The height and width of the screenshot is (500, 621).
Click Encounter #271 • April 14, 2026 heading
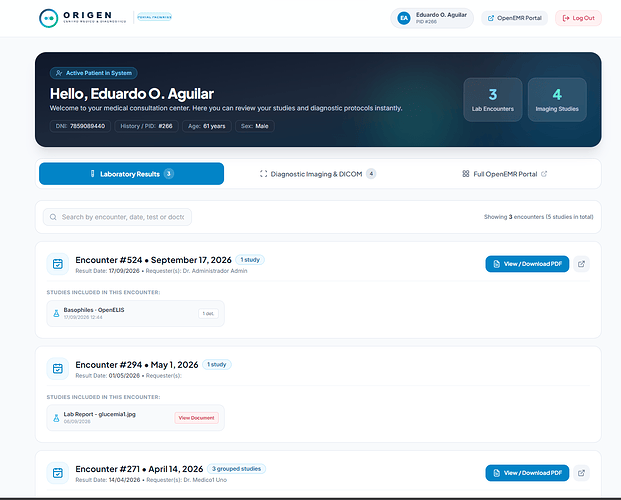(x=139, y=469)
